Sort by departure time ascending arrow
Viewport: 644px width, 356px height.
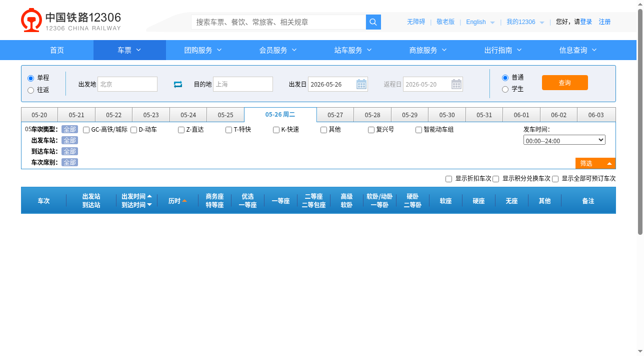tap(149, 196)
